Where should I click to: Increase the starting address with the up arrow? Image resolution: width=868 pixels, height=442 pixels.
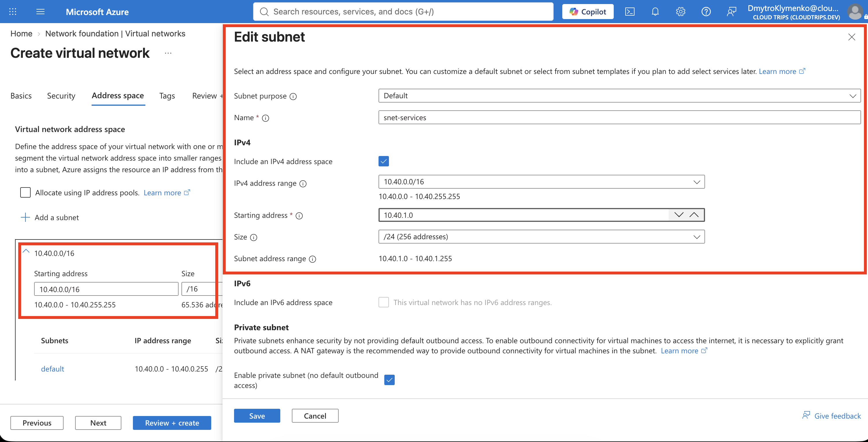click(x=694, y=215)
